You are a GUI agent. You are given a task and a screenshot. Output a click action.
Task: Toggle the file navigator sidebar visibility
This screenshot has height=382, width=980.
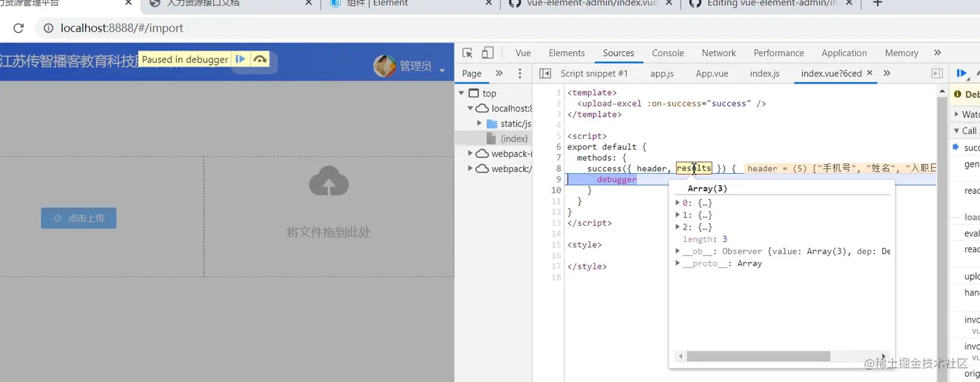(545, 73)
